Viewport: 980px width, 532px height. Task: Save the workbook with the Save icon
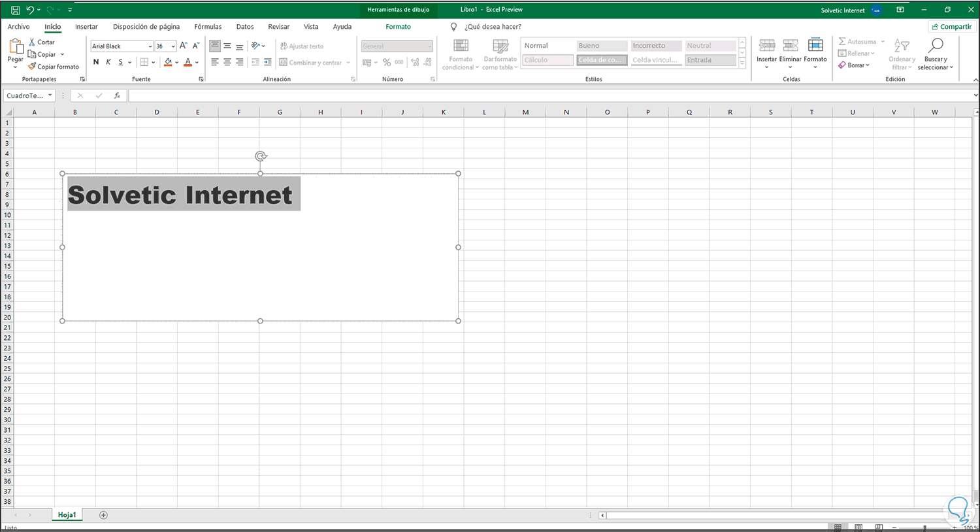coord(16,10)
